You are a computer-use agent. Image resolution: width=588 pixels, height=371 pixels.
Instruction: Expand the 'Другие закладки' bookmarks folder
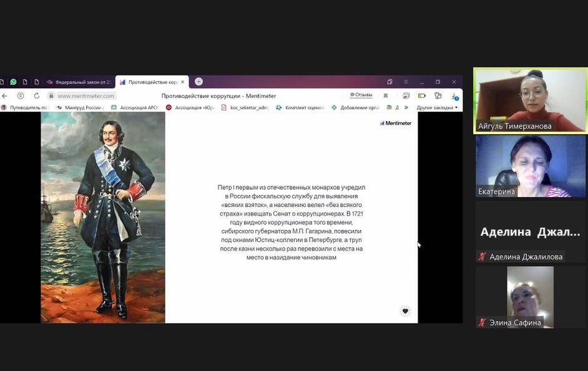click(x=437, y=107)
